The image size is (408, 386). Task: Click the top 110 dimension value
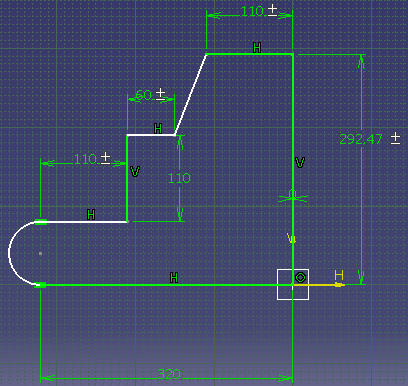tap(252, 12)
